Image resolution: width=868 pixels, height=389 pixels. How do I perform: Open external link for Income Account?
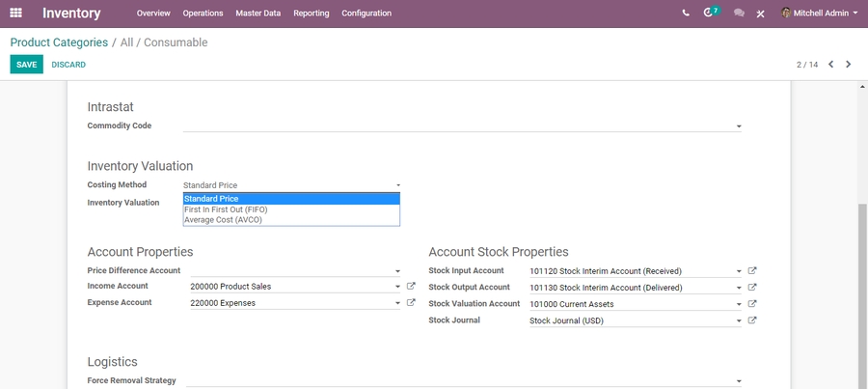click(411, 287)
